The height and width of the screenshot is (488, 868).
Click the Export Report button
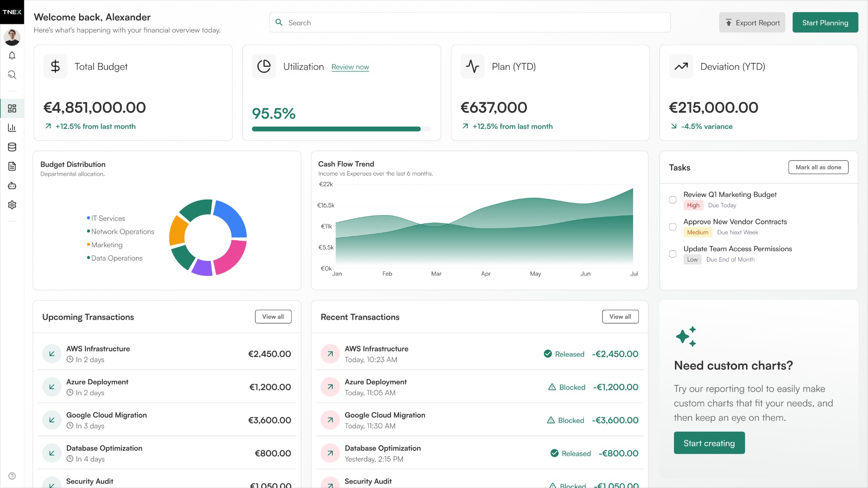[x=752, y=23]
